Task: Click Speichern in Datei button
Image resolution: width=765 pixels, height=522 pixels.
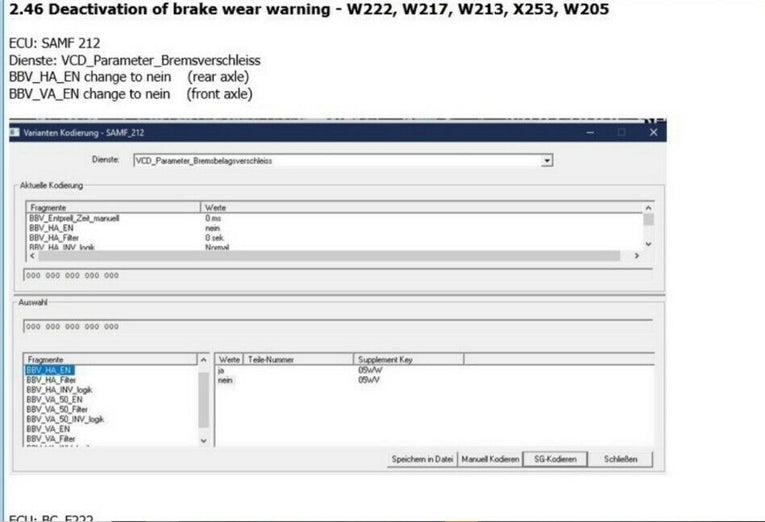Action: coord(422,458)
